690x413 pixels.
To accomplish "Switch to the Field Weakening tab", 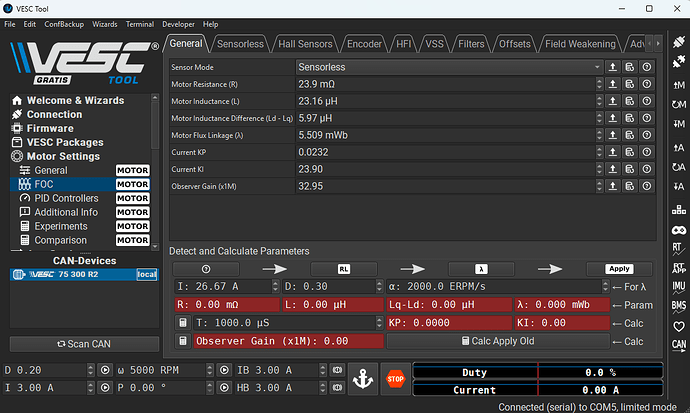I will pyautogui.click(x=580, y=44).
